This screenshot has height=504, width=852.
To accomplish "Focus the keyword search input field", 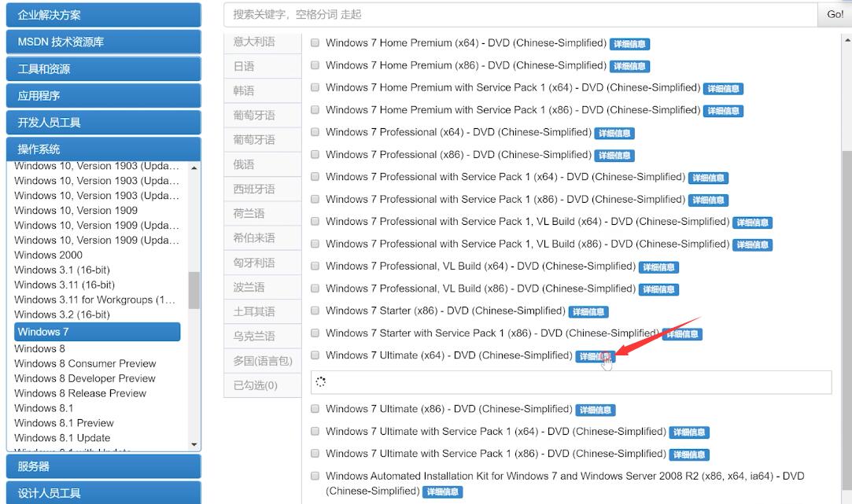I will pyautogui.click(x=521, y=15).
